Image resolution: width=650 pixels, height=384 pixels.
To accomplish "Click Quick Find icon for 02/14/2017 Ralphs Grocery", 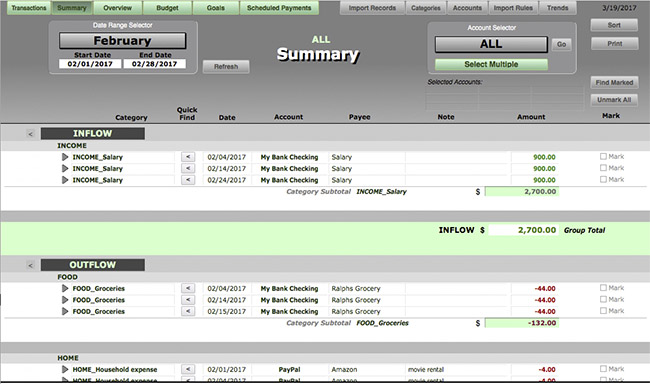I will click(x=188, y=300).
